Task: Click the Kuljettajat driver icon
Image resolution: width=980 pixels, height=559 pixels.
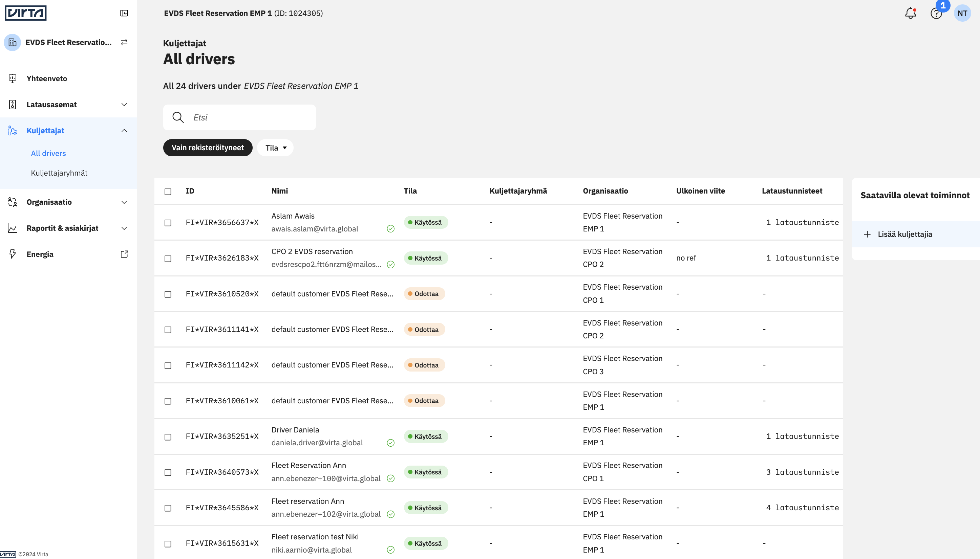Action: (12, 131)
